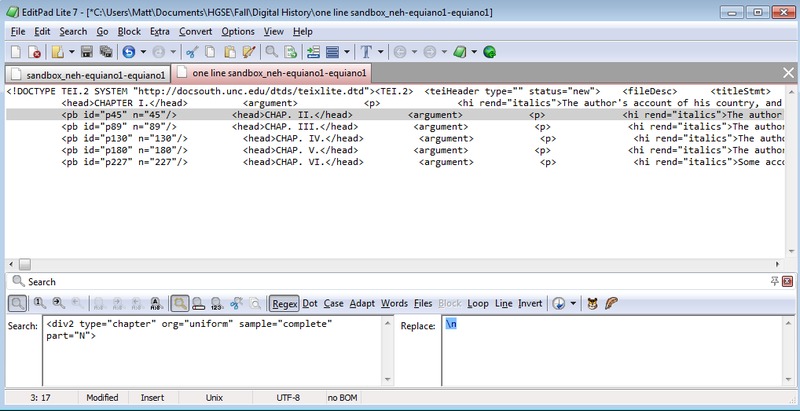Open the Search menu
This screenshot has height=411, width=800.
[73, 32]
